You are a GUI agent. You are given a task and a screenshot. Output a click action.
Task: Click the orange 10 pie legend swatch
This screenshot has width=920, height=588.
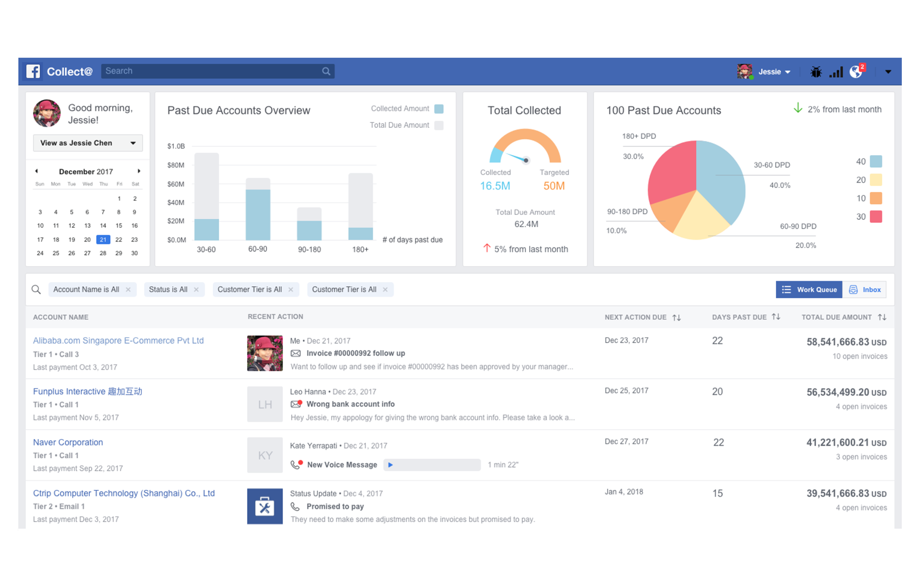(876, 198)
